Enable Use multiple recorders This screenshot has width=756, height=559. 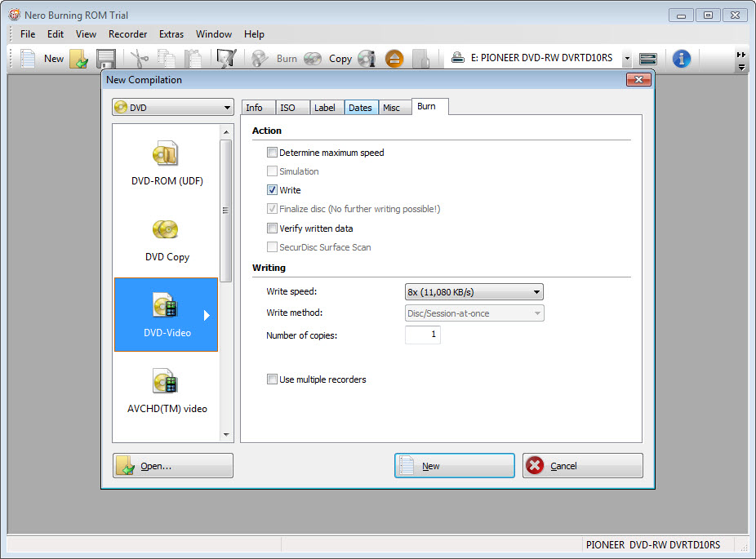[272, 379]
